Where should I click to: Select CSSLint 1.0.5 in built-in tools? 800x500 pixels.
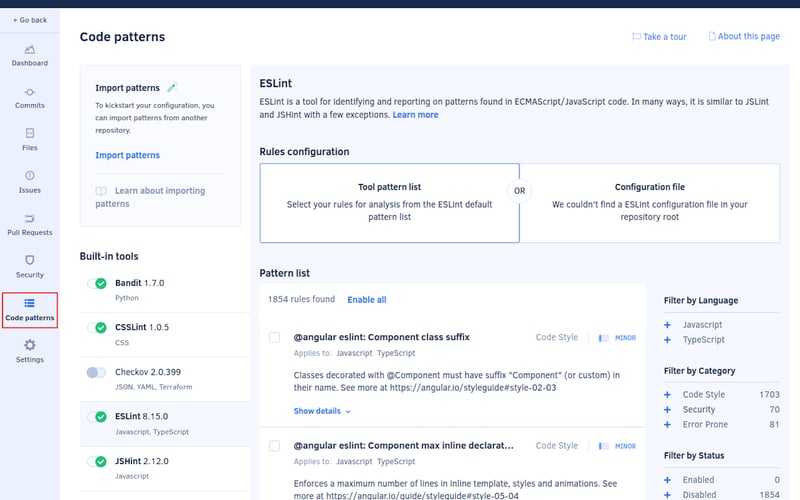pyautogui.click(x=165, y=335)
